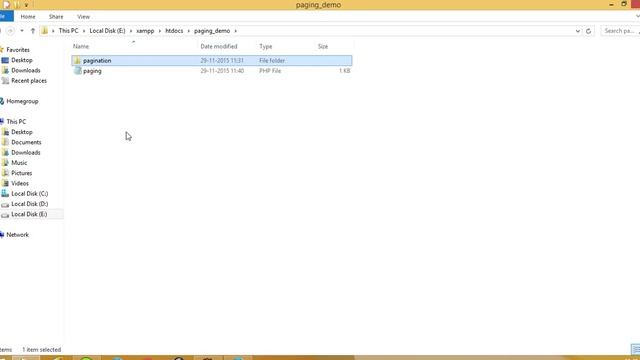Click the Search paging_demo box

coord(620,31)
